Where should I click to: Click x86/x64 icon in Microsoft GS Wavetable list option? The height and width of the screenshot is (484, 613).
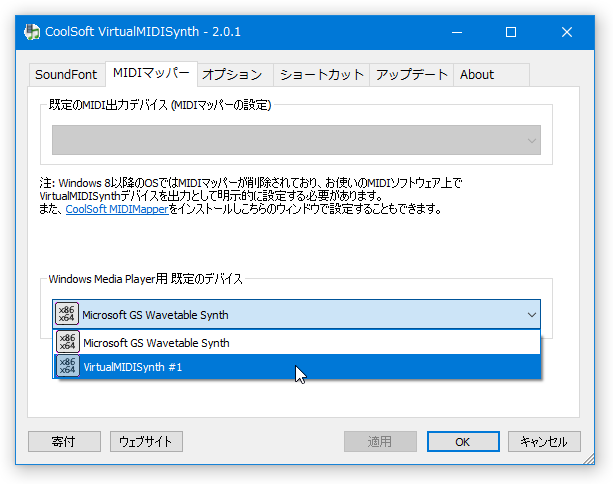coord(67,342)
